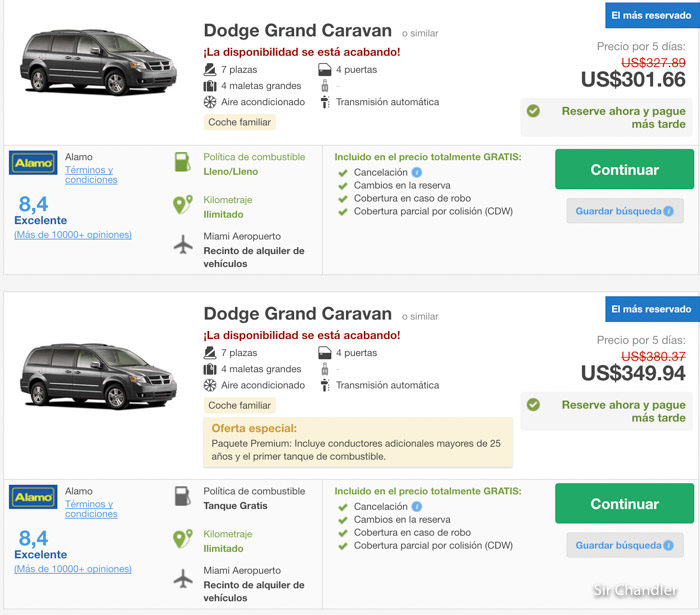Save search using second Guardar búsqueda button
The height and width of the screenshot is (615, 700).
(x=625, y=545)
